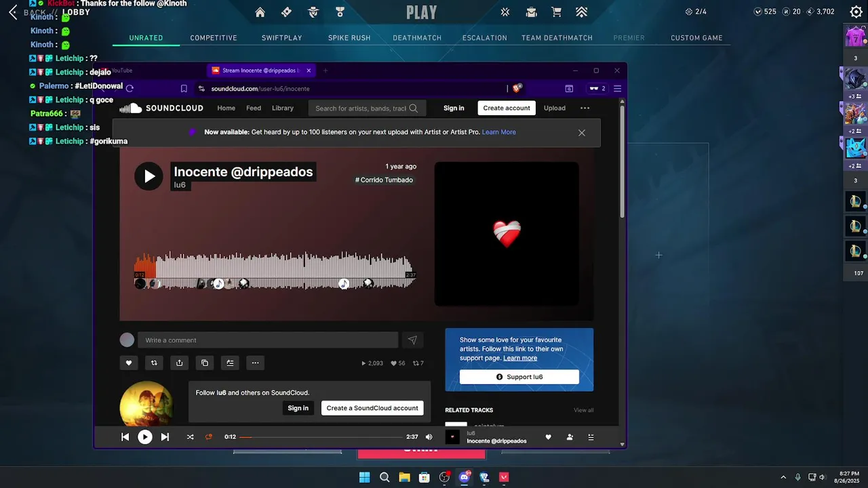Viewport: 868px width, 488px height.
Task: Open Learn More link in announcement banner
Action: pyautogui.click(x=499, y=132)
